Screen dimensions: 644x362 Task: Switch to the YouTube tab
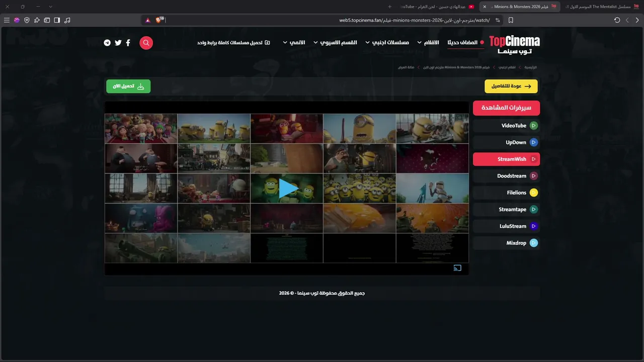point(437,7)
